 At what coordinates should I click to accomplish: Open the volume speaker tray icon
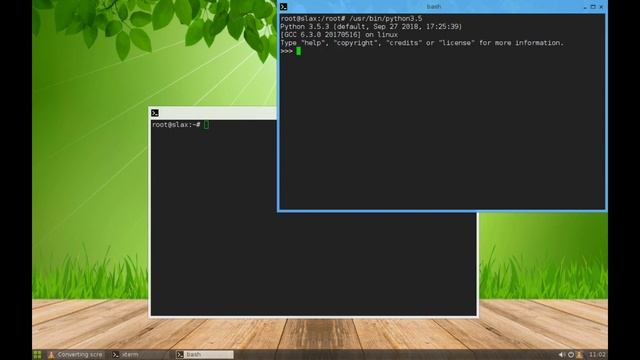click(562, 355)
